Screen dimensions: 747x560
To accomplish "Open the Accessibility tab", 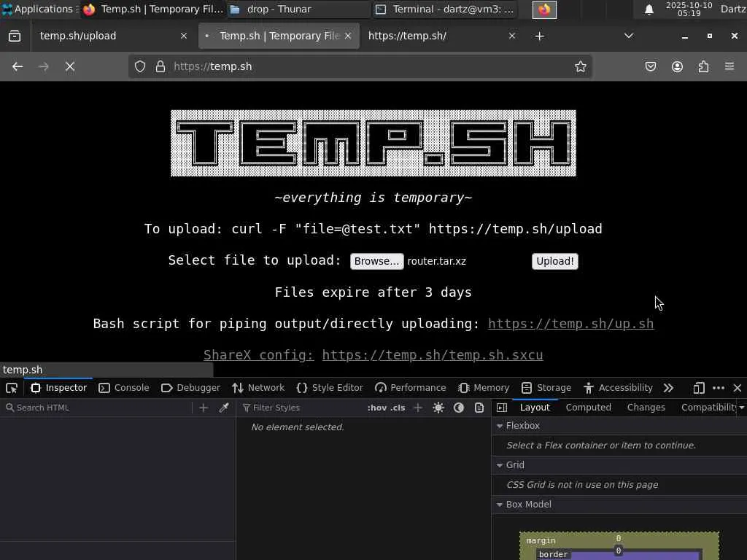I will [x=618, y=388].
